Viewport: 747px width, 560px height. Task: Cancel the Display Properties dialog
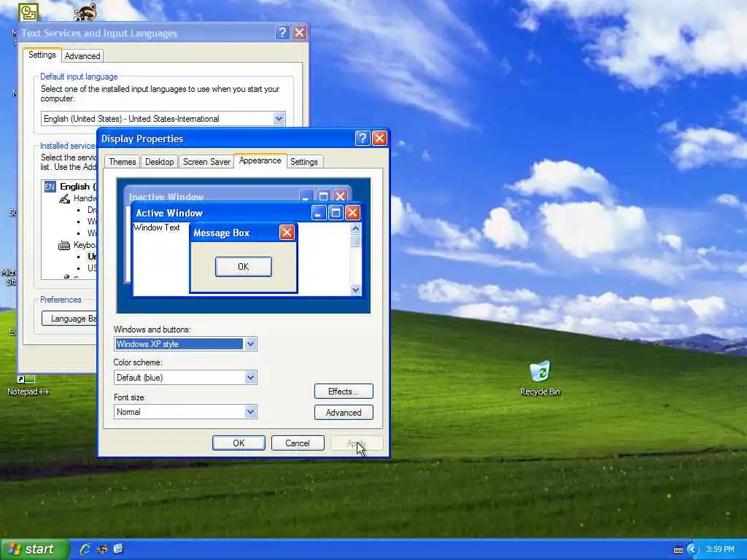[x=298, y=443]
